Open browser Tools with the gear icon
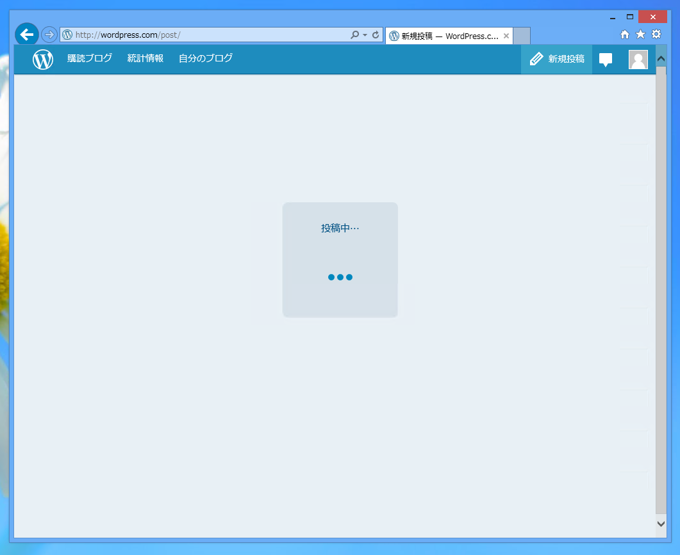The image size is (680, 555). (657, 34)
